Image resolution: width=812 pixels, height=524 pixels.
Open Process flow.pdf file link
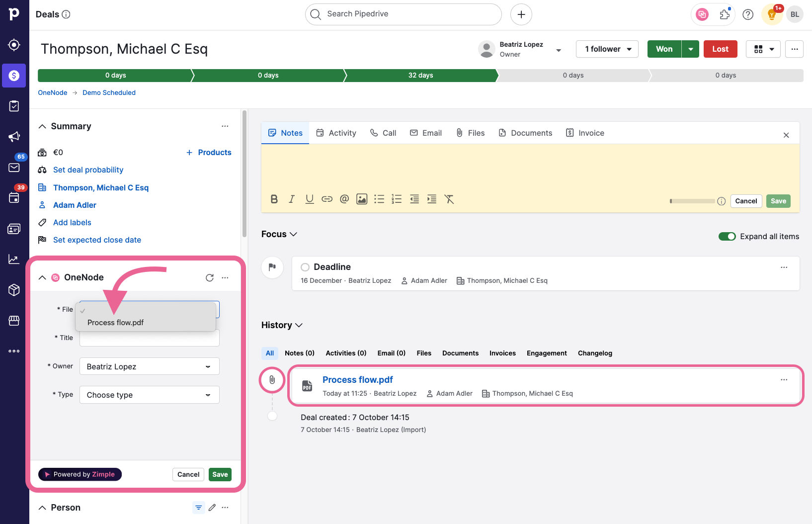coord(358,380)
